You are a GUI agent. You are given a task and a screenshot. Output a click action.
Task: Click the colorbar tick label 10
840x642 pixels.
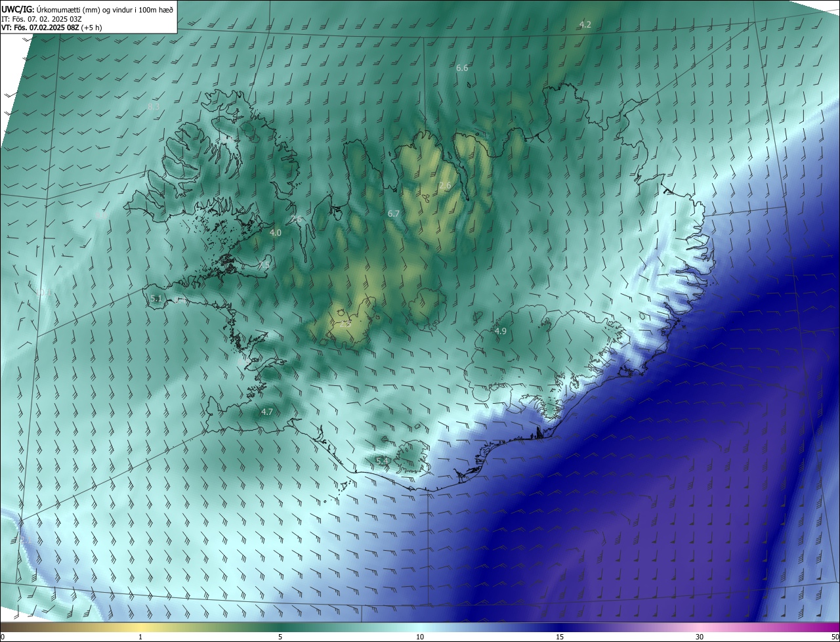pos(420,637)
